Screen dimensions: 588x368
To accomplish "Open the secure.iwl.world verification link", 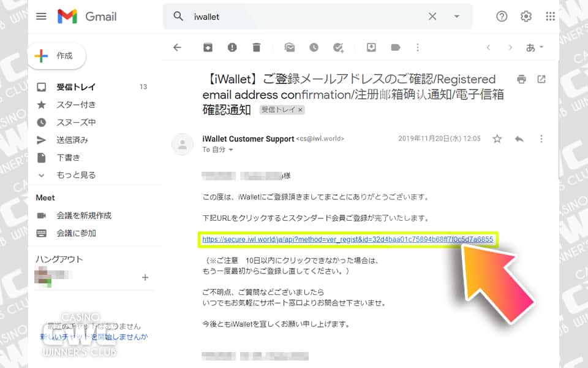I will pos(348,239).
